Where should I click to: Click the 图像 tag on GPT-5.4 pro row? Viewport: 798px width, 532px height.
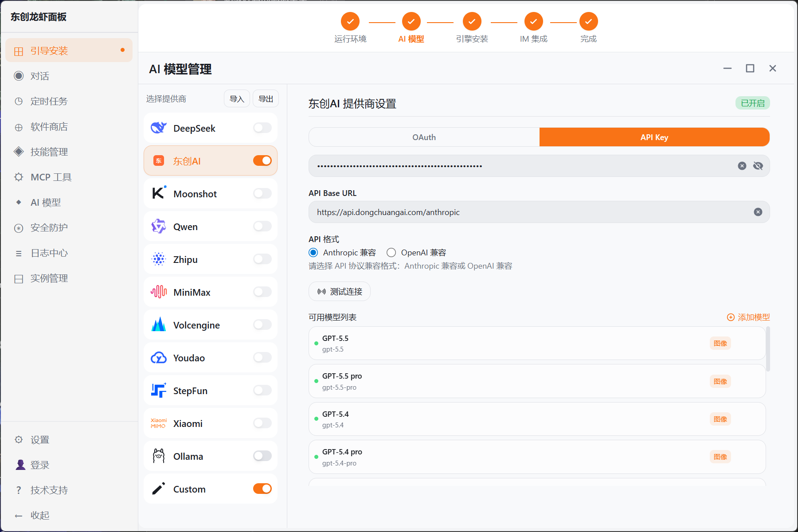tap(720, 457)
